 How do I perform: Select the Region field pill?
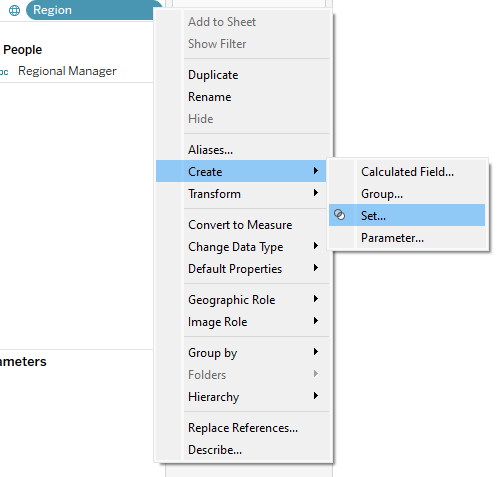tap(94, 10)
